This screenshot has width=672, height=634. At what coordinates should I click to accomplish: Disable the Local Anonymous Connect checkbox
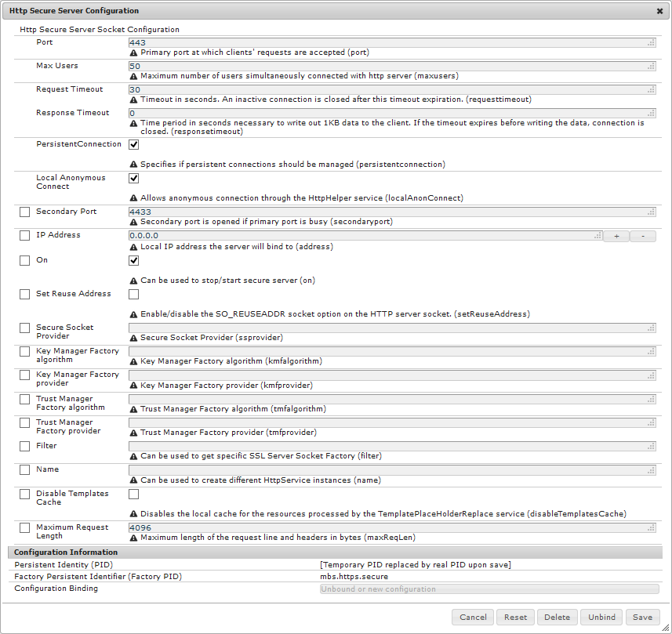134,179
